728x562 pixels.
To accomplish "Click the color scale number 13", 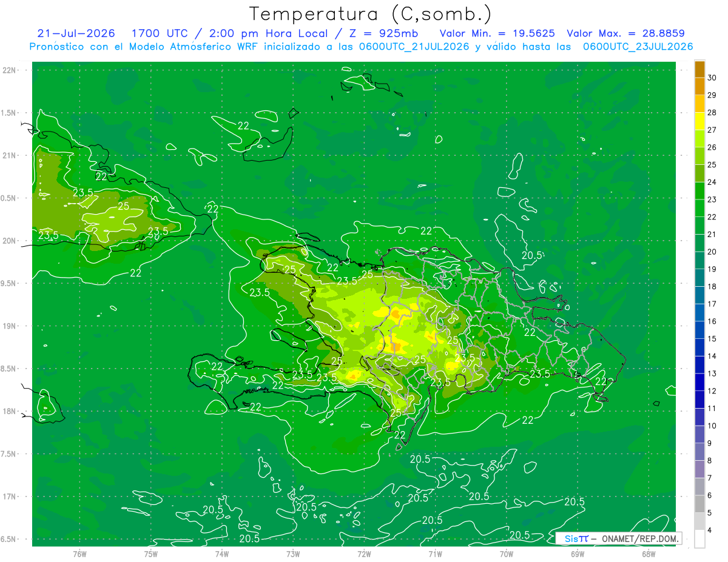I will click(x=712, y=373).
